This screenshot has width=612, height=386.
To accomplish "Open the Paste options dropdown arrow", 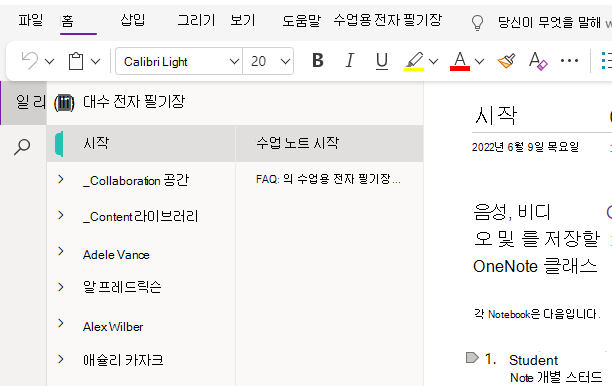I will coord(96,61).
